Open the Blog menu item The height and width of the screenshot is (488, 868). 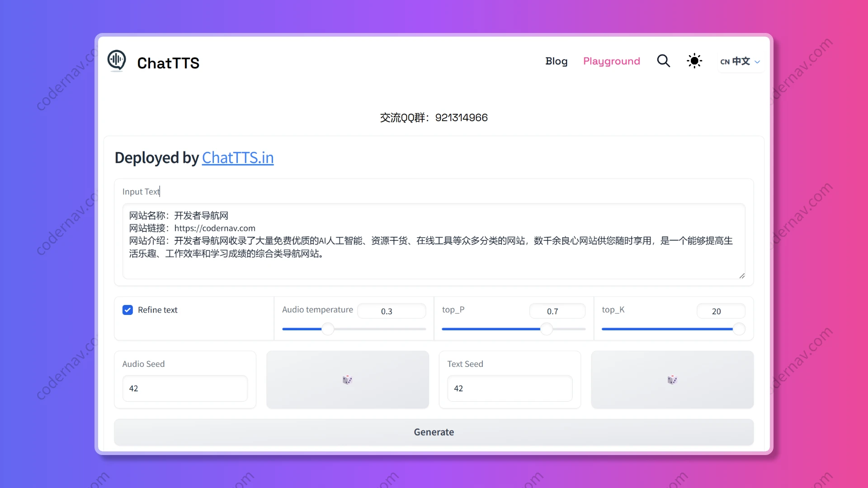[x=556, y=61]
